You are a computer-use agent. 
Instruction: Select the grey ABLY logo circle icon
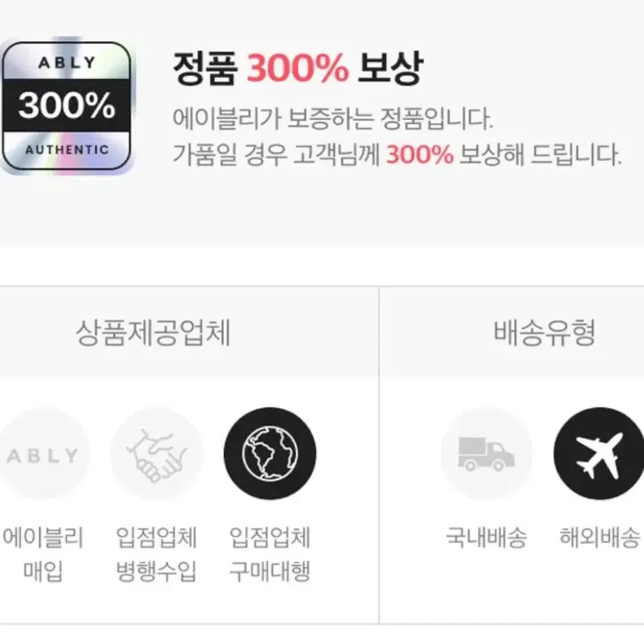[43, 454]
